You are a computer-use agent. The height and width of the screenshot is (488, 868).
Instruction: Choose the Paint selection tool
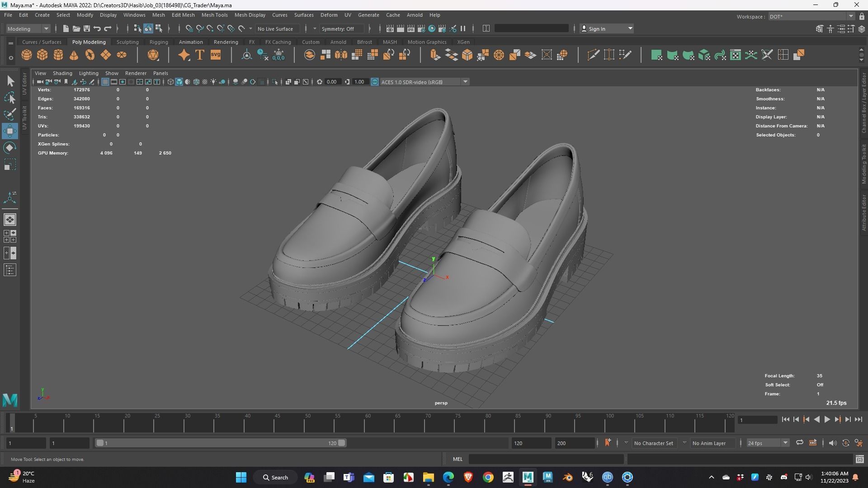(x=10, y=115)
